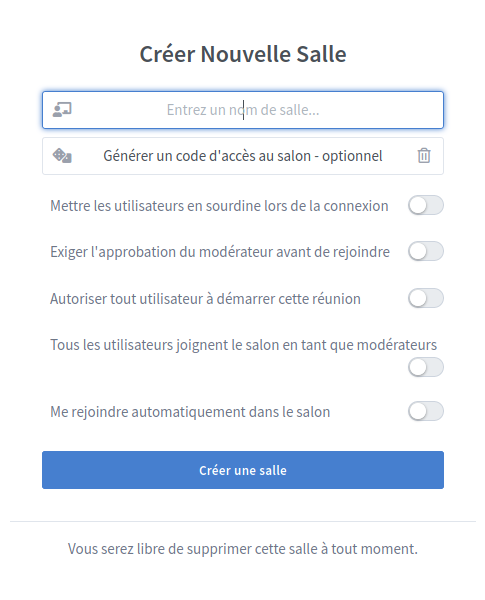Click the 'Créer Nouvelle Salle' heading

243,54
